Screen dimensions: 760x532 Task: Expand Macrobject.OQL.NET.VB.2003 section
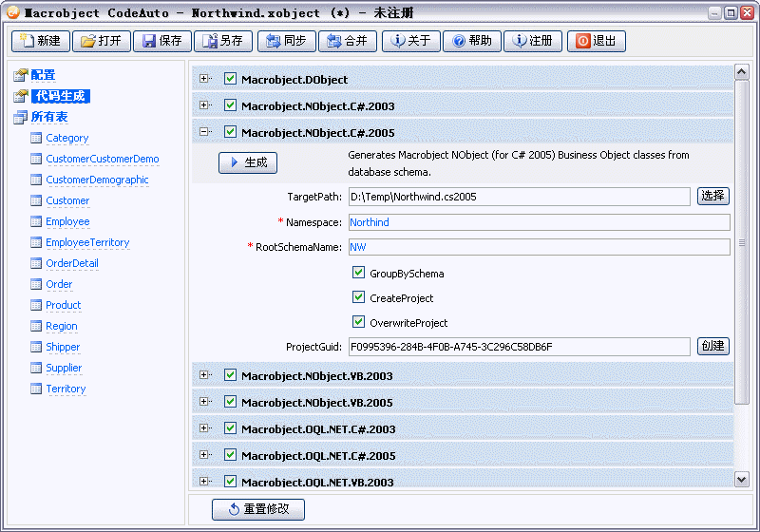coord(204,482)
